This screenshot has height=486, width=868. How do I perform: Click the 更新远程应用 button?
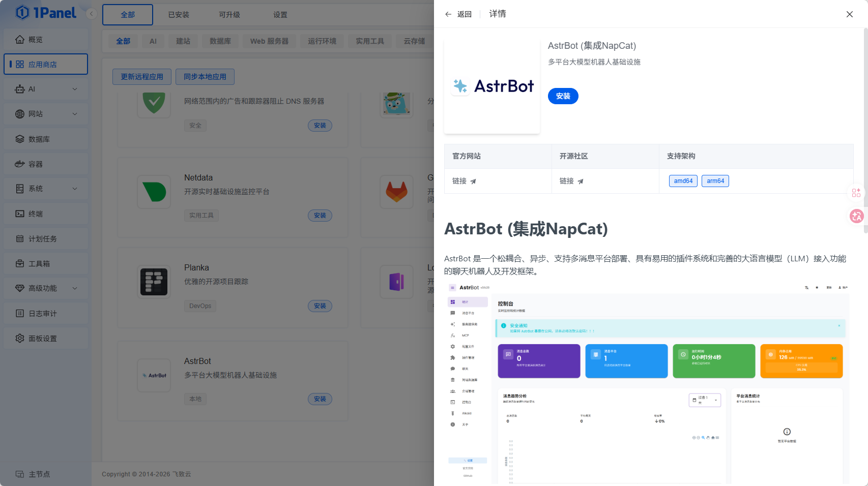[x=142, y=77]
